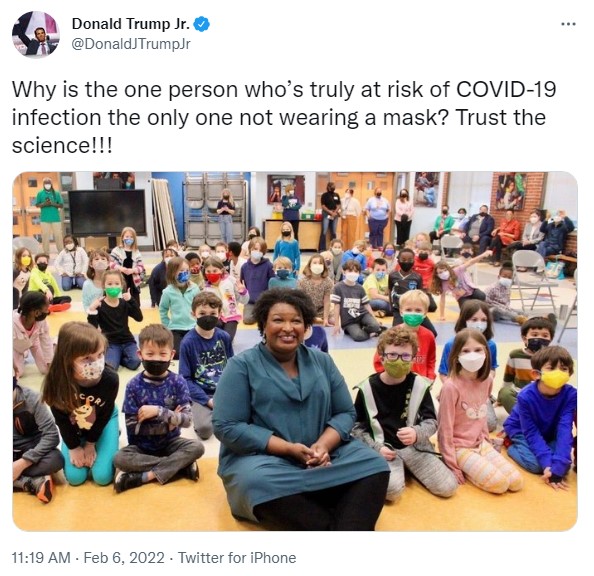
Task: Click the words wearing a mask?
Action: point(366,117)
